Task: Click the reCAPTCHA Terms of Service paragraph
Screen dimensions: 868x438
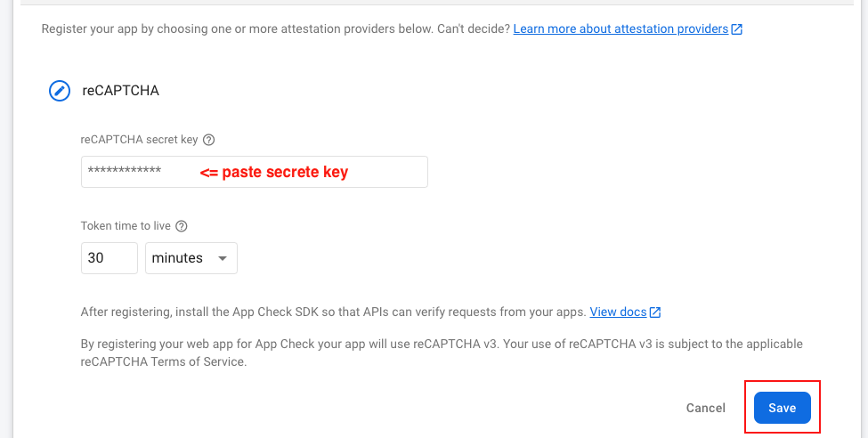Action: click(x=441, y=353)
